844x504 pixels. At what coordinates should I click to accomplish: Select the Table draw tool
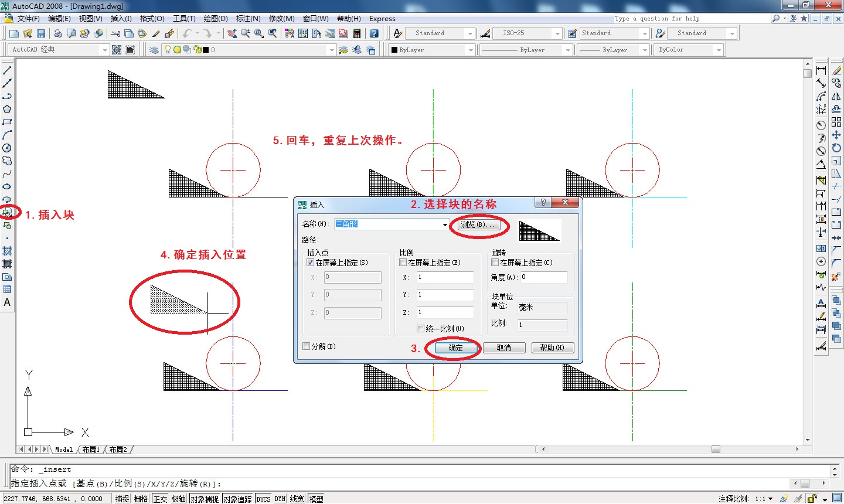coord(7,290)
